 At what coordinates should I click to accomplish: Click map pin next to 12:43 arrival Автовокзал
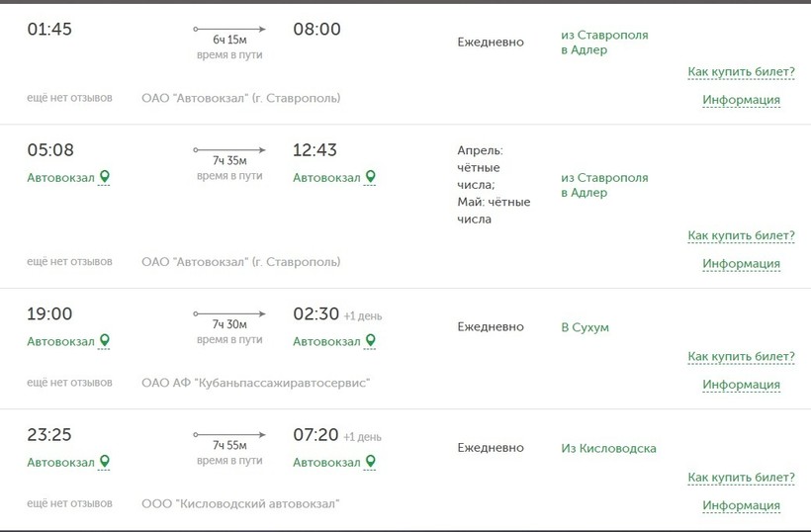tap(371, 177)
